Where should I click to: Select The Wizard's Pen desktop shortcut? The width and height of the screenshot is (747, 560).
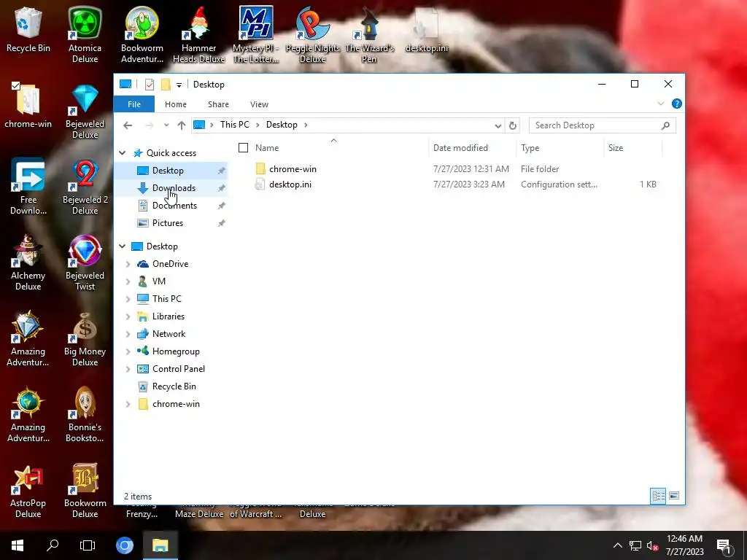click(369, 35)
